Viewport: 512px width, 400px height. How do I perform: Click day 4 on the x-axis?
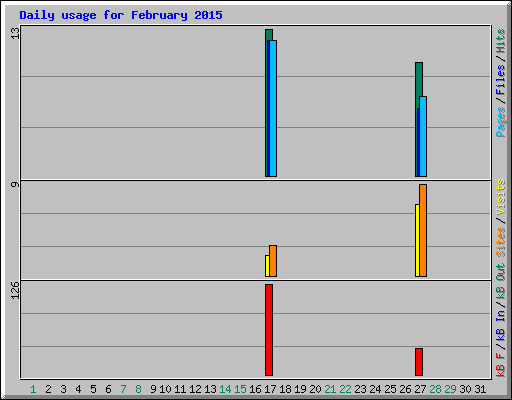point(78,389)
